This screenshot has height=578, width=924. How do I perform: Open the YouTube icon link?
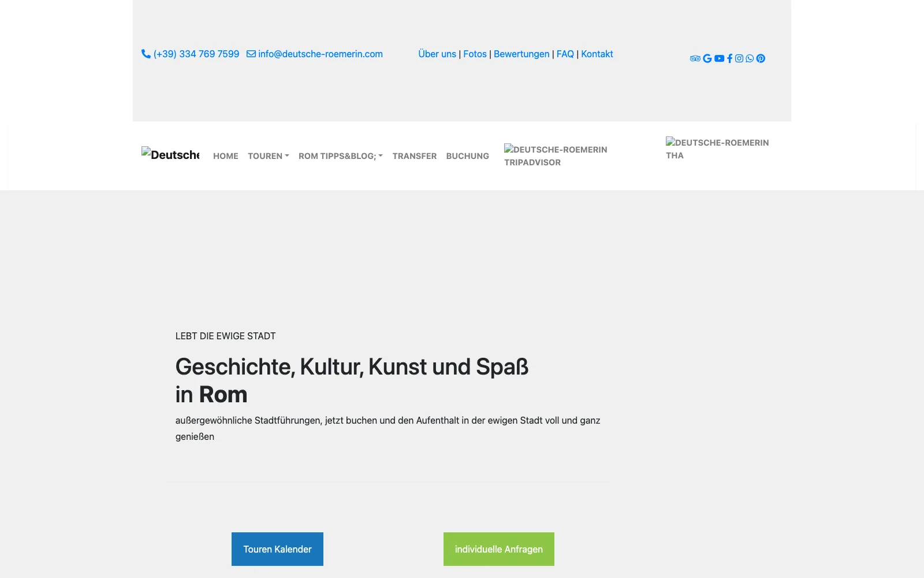719,58
